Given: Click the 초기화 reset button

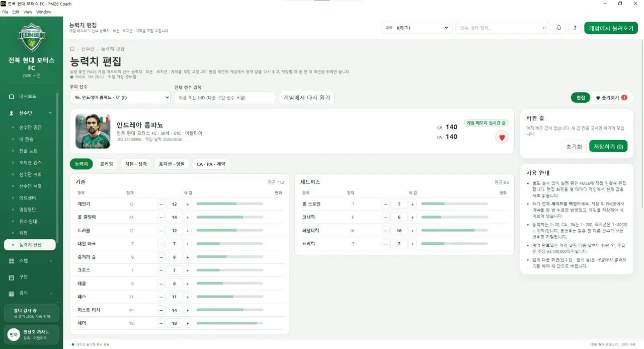Looking at the screenshot, I should point(574,147).
